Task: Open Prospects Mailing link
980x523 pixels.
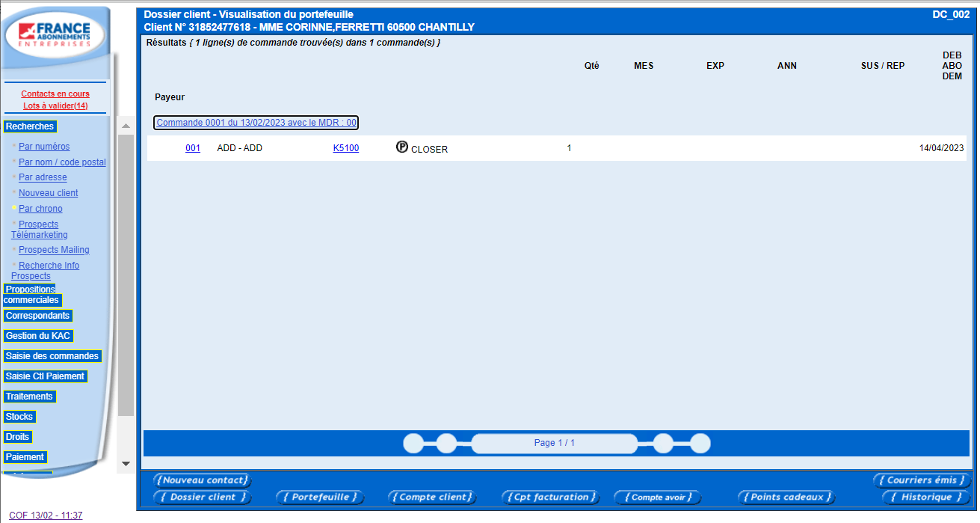Action: pos(54,250)
